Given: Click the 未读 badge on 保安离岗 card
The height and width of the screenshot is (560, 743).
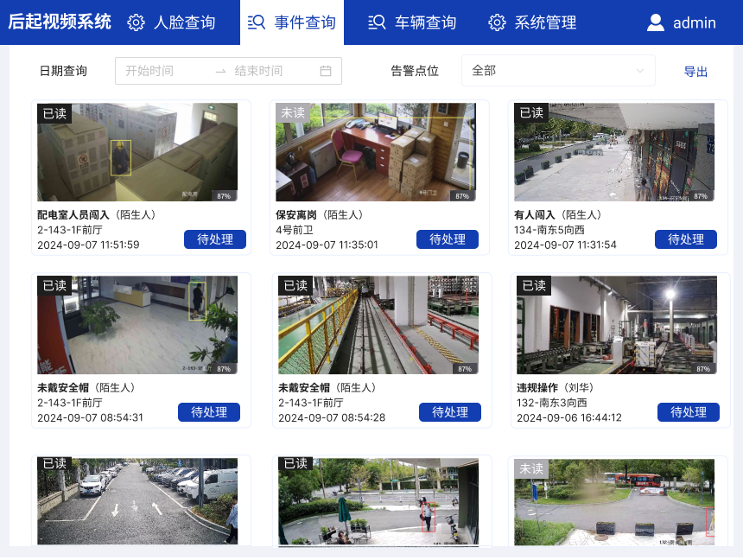Looking at the screenshot, I should (293, 113).
